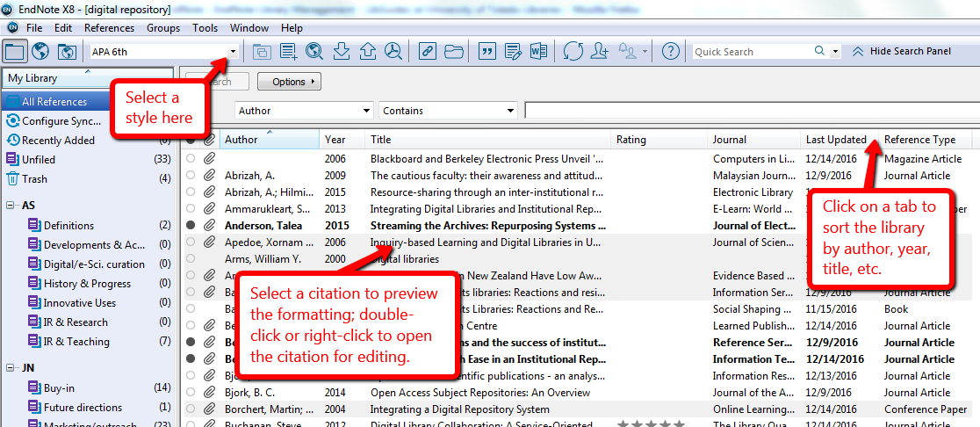
Task: Click the Share Library person-plus icon
Action: (600, 51)
